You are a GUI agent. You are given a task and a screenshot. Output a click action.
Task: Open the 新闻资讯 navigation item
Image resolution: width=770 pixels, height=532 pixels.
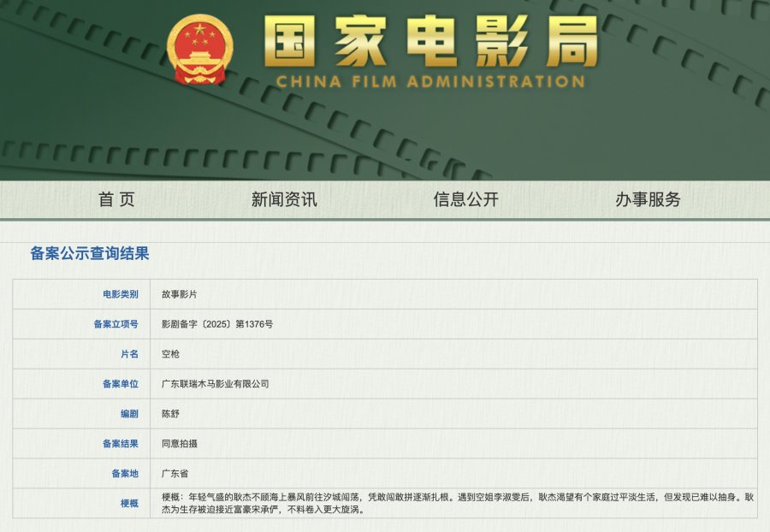(x=284, y=199)
